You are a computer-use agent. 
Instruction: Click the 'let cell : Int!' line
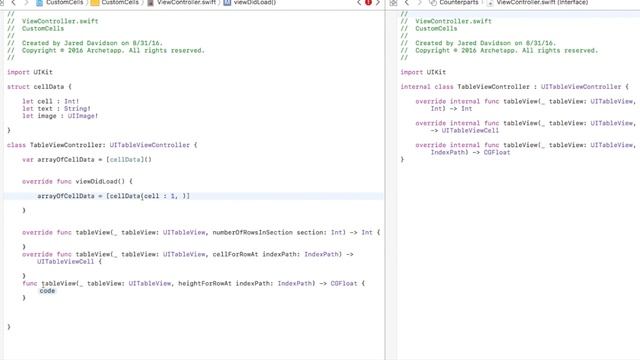(51, 101)
